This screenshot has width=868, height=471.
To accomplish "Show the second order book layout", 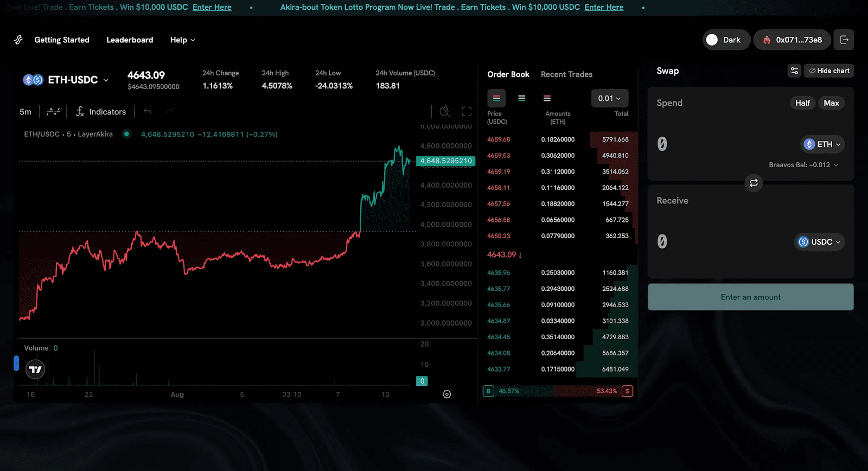I will (522, 98).
